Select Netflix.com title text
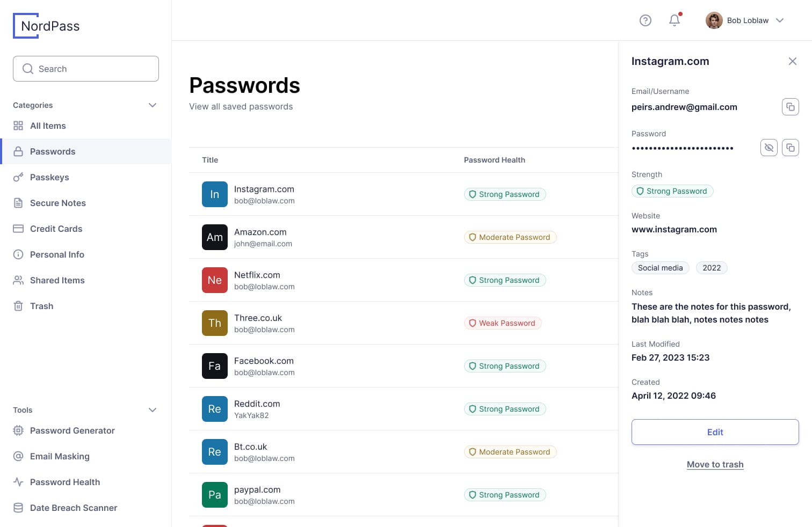 point(257,275)
